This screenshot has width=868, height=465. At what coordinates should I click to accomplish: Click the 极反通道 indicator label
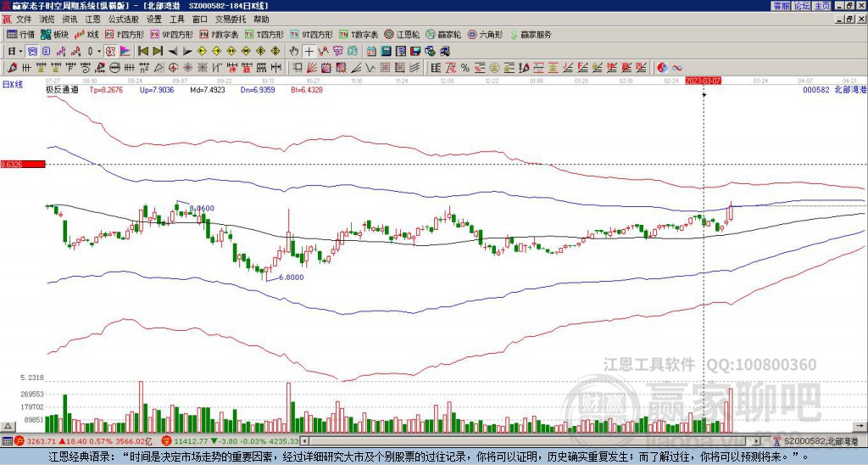click(x=62, y=89)
